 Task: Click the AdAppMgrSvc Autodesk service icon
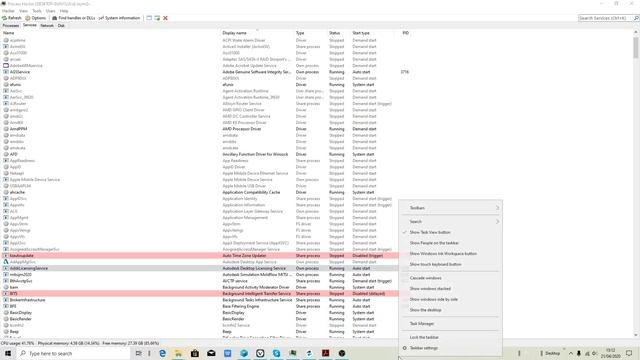click(x=6, y=262)
